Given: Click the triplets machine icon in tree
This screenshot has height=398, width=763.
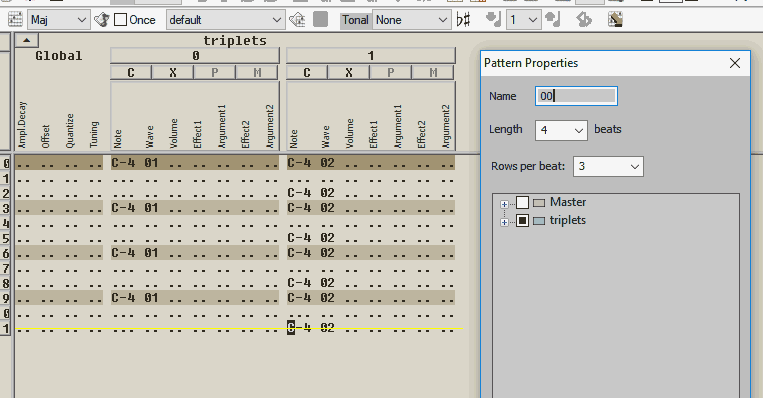Looking at the screenshot, I should click(x=539, y=221).
